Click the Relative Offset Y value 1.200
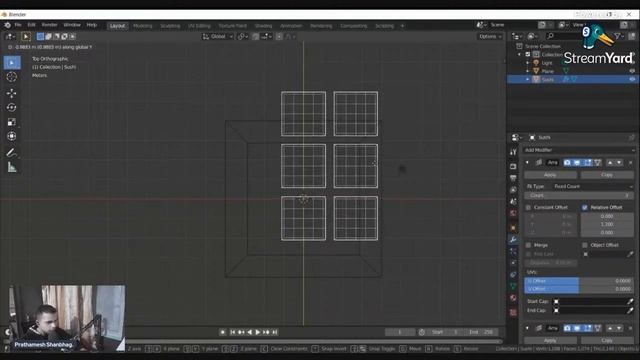The height and width of the screenshot is (360, 640). [607, 224]
